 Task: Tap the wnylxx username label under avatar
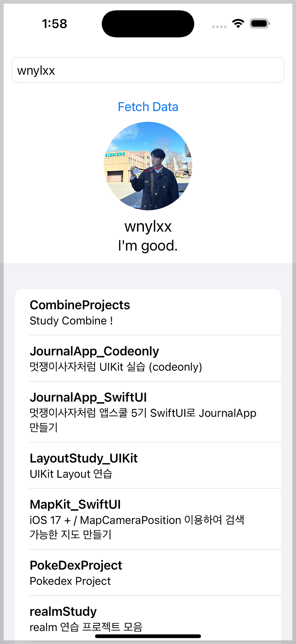click(148, 226)
